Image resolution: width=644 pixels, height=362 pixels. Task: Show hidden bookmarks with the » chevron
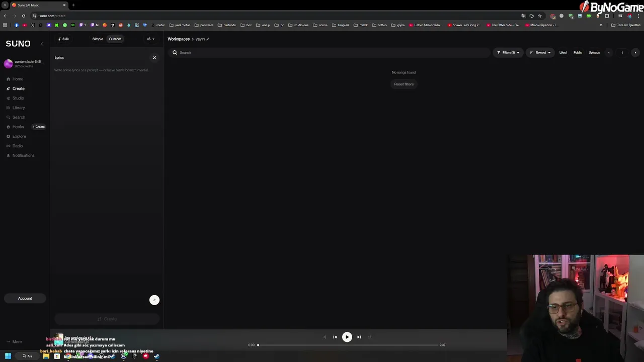pos(601,25)
